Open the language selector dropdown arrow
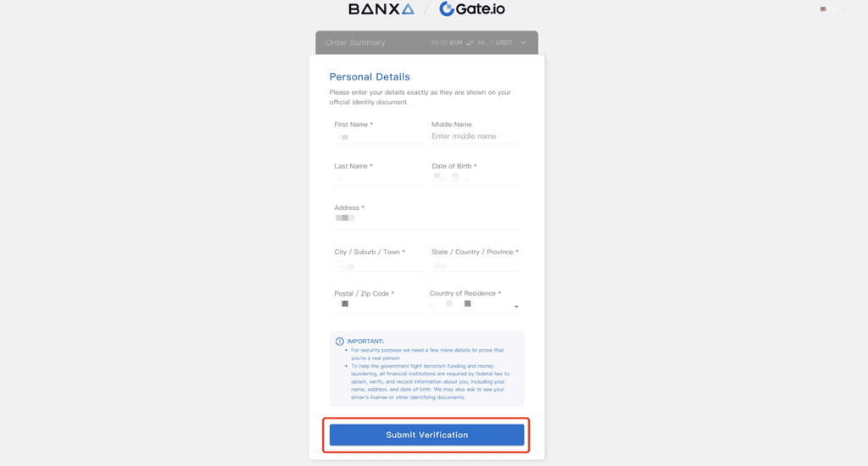 843,8
